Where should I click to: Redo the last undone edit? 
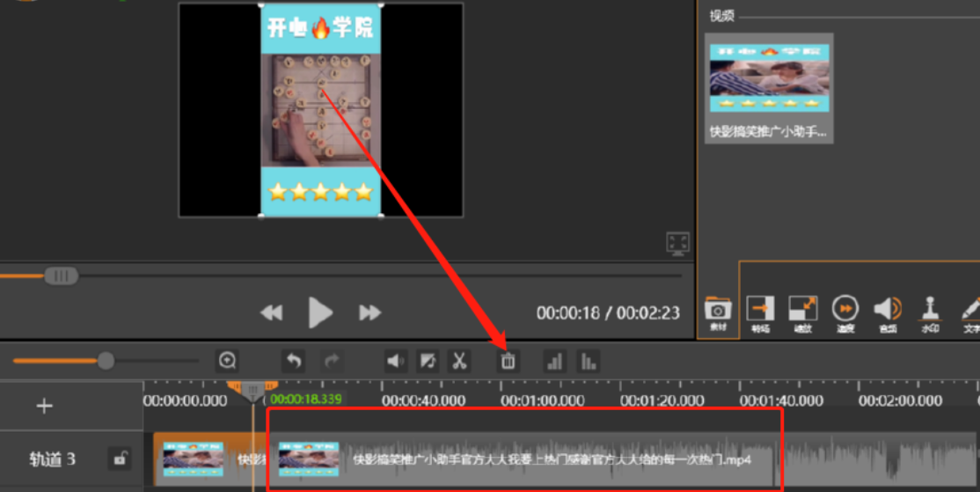(x=332, y=361)
